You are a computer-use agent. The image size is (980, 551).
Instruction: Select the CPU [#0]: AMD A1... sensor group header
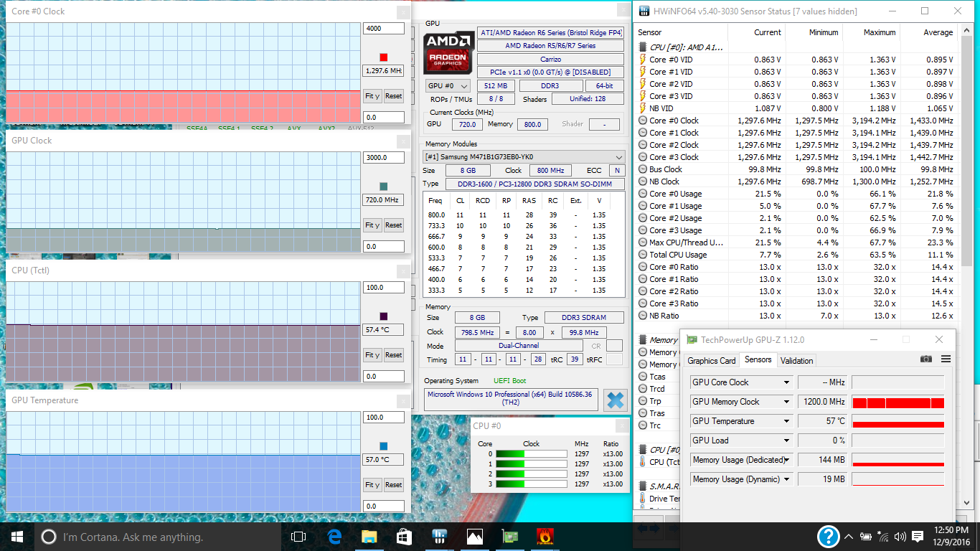[686, 47]
